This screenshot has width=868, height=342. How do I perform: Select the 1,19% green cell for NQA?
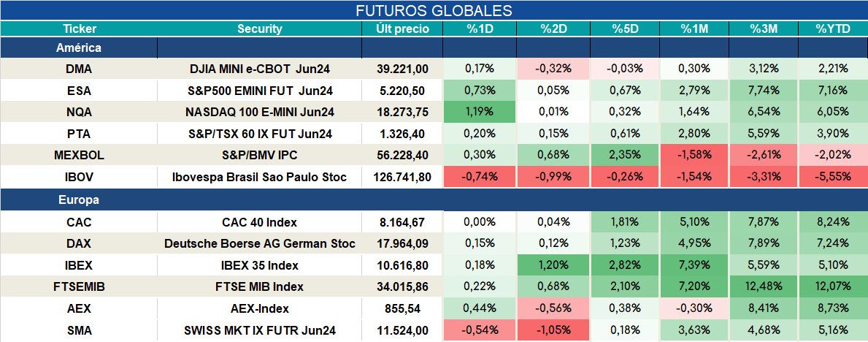point(480,112)
